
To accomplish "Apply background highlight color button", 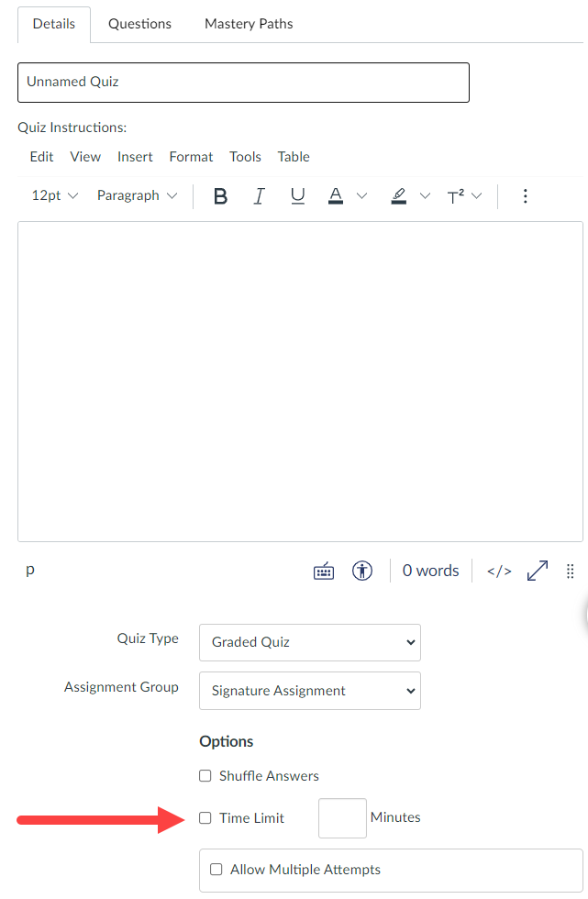I will [x=399, y=196].
